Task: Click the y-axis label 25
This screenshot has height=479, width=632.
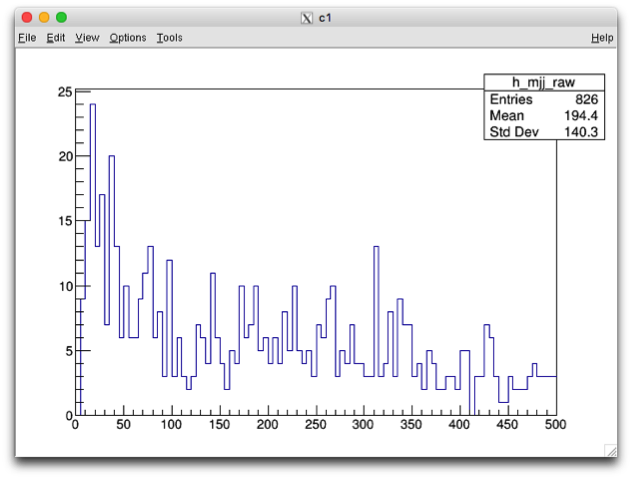Action: tap(65, 92)
